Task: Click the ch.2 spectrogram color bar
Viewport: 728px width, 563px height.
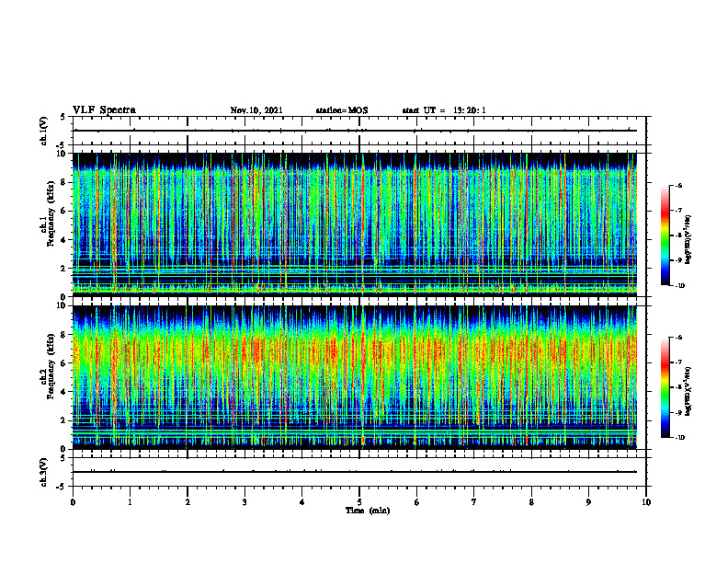Action: (665, 387)
